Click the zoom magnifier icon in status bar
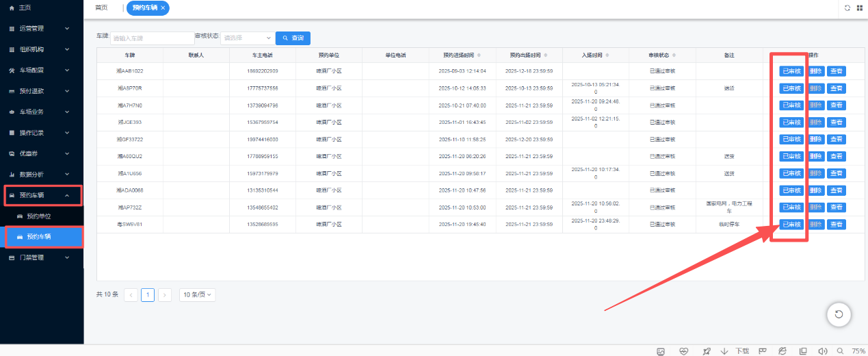Image resolution: width=868 pixels, height=356 pixels. (840, 351)
